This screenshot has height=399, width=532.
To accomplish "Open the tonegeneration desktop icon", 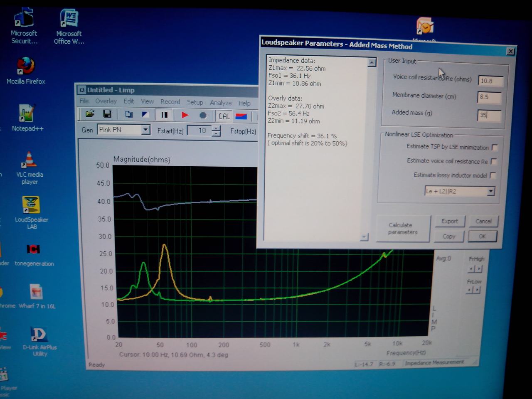I will point(34,255).
